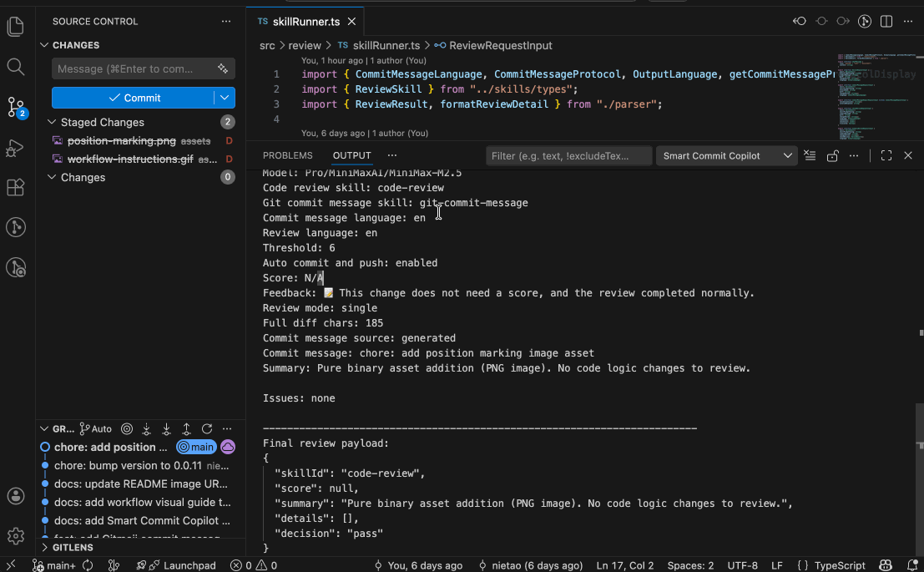
Task: Open remote window indicator in status bar
Action: tap(11, 565)
